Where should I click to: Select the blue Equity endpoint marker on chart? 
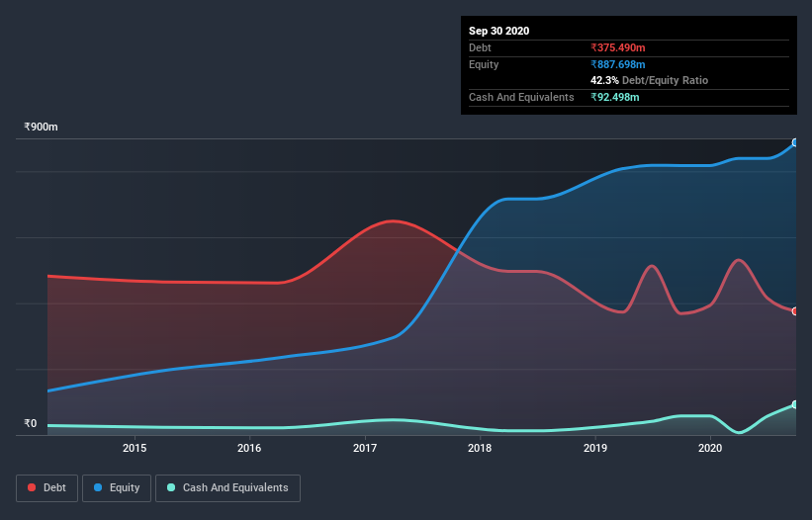tap(795, 142)
